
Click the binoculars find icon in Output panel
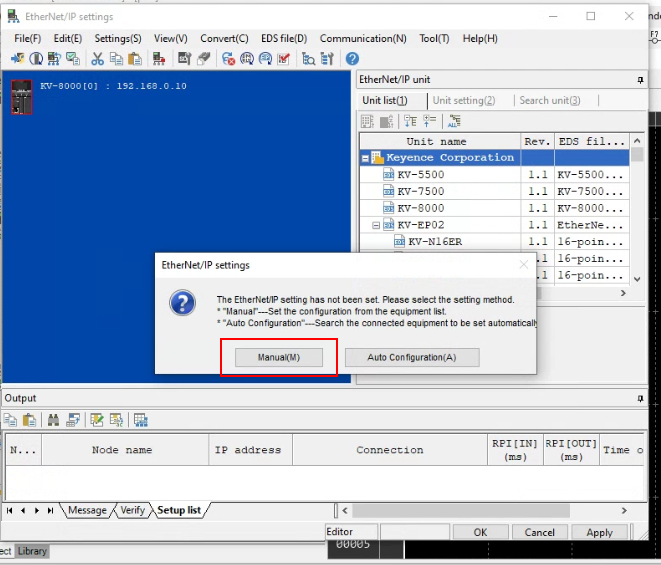click(x=54, y=420)
